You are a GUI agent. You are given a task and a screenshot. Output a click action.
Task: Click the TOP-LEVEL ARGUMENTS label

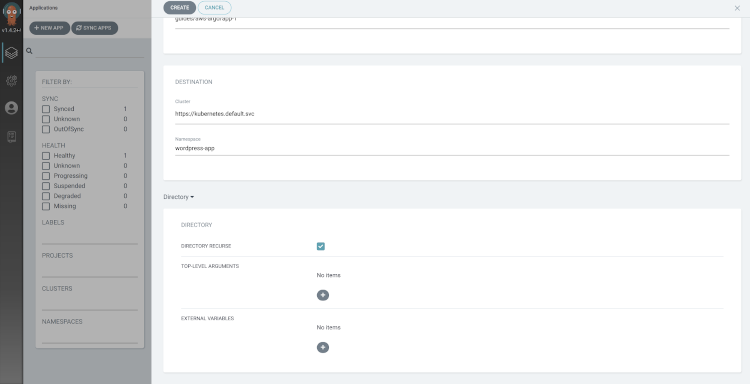click(210, 266)
